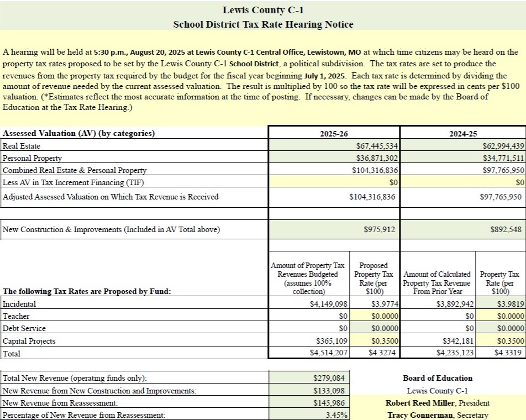Select Incidental budgeted amount $4,149,098
The height and width of the screenshot is (420, 526).
[329, 304]
